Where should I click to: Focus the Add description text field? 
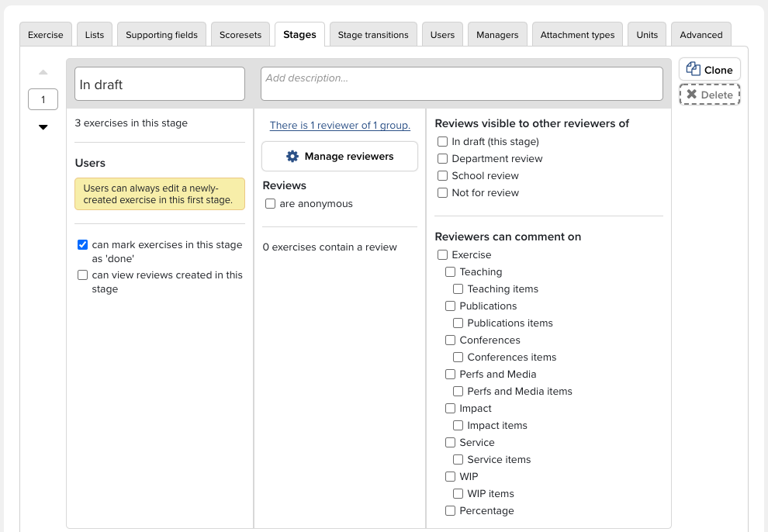click(462, 84)
